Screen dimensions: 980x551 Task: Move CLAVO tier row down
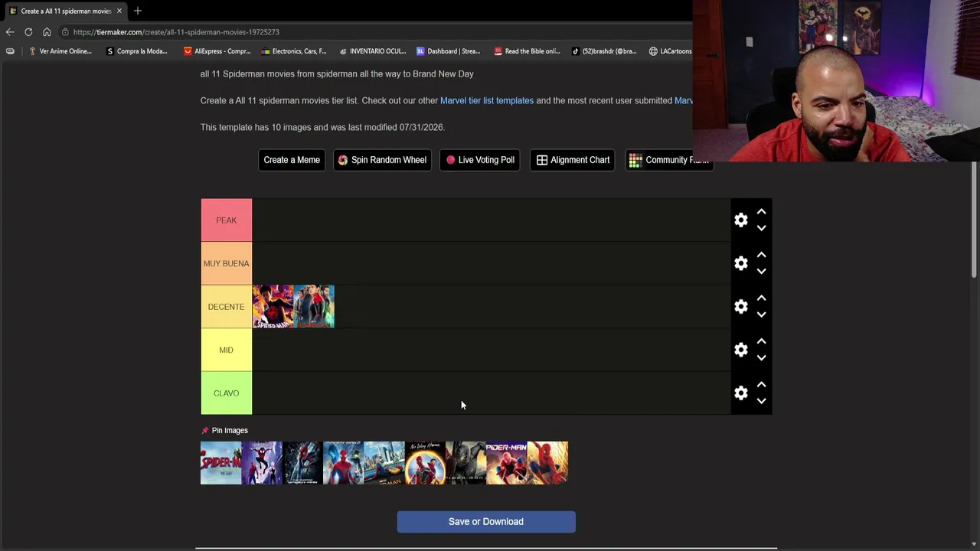coord(761,401)
